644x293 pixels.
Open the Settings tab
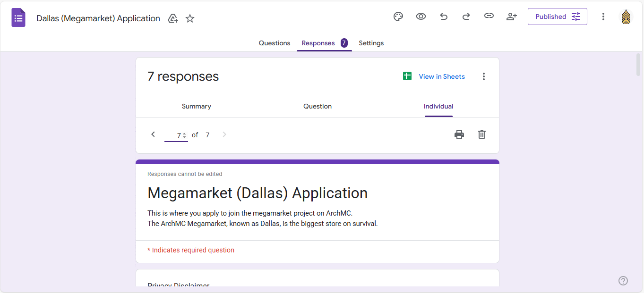tap(371, 43)
